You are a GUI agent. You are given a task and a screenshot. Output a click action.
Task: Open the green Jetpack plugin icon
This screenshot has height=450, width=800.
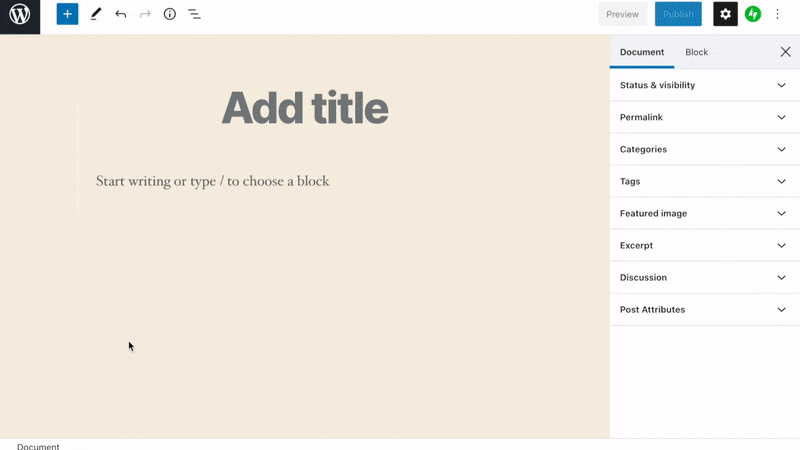[x=753, y=14]
